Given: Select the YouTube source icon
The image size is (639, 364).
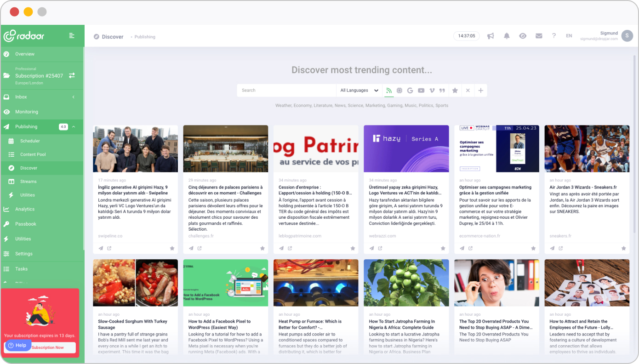Looking at the screenshot, I should [x=421, y=91].
